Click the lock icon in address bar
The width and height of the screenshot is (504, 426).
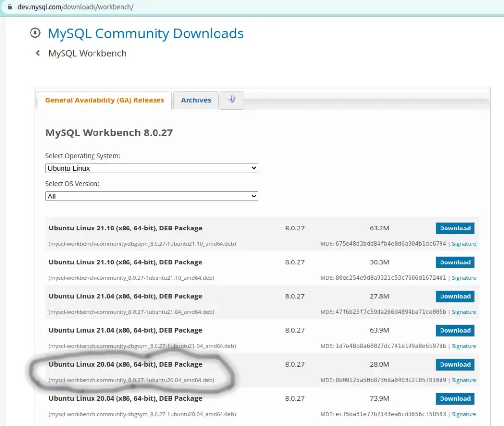pyautogui.click(x=10, y=7)
